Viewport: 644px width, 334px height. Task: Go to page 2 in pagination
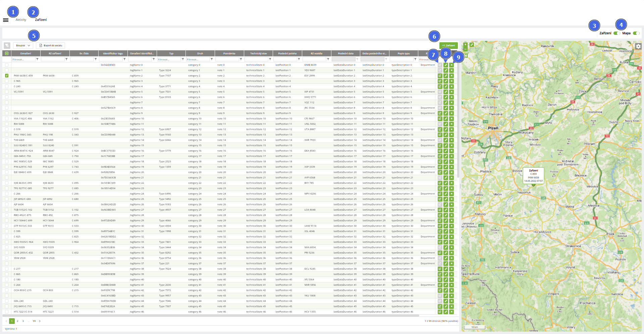17,321
